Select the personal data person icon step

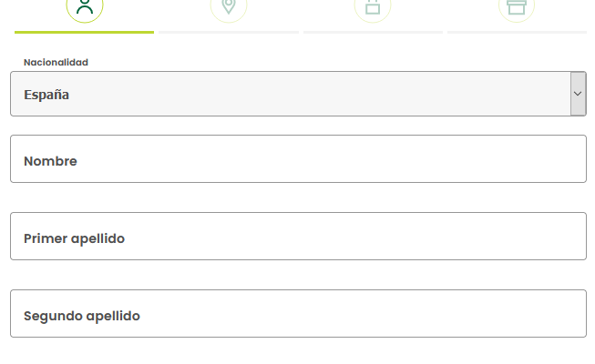pos(85,7)
